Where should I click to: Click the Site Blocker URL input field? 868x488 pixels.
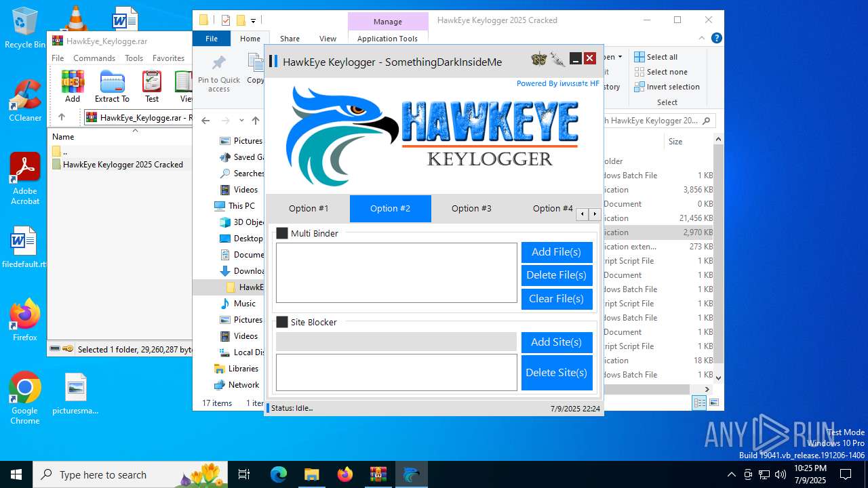(396, 342)
